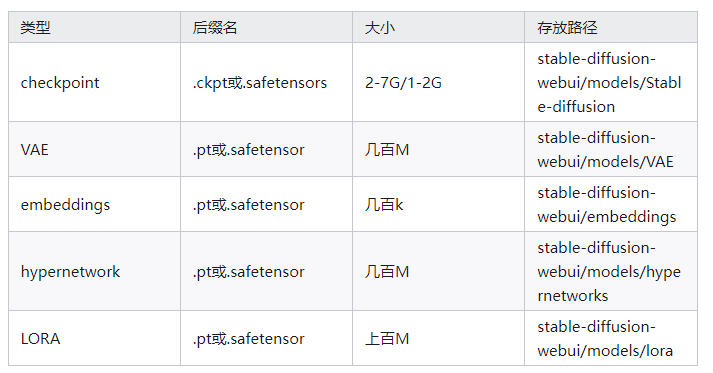This screenshot has width=713, height=373.
Task: Select the embeddings type cell
Action: coord(95,204)
